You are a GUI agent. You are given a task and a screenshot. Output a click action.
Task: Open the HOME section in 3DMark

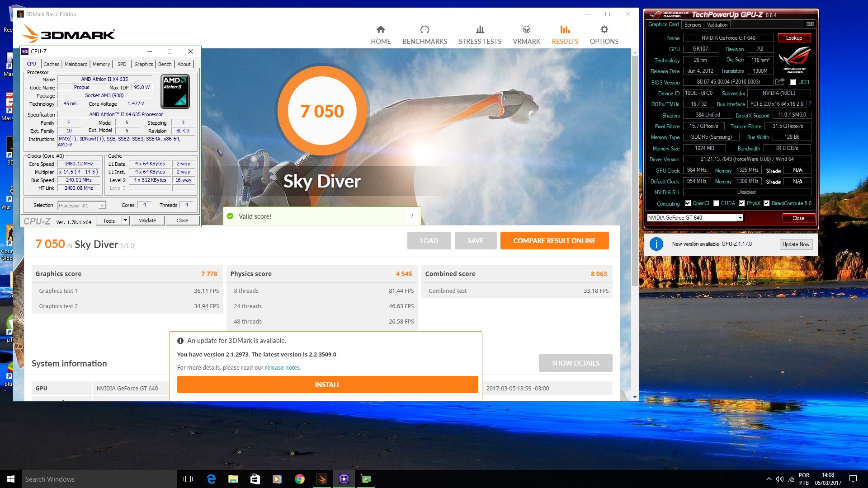coord(381,35)
